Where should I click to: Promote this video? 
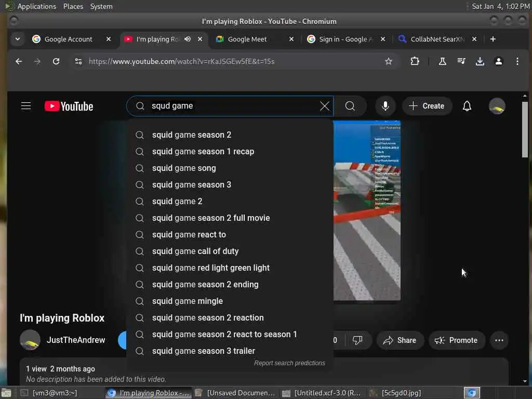(x=457, y=340)
